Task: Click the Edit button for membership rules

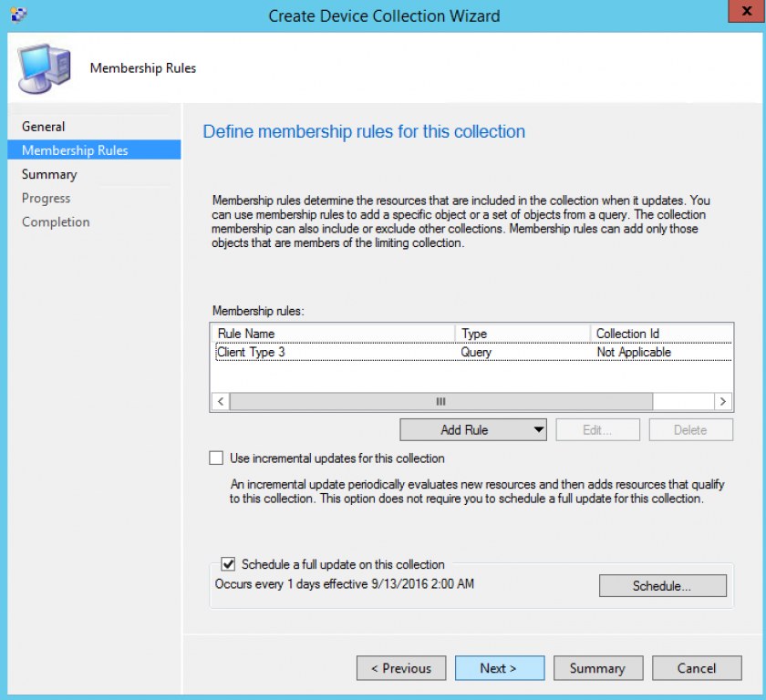Action: click(597, 429)
